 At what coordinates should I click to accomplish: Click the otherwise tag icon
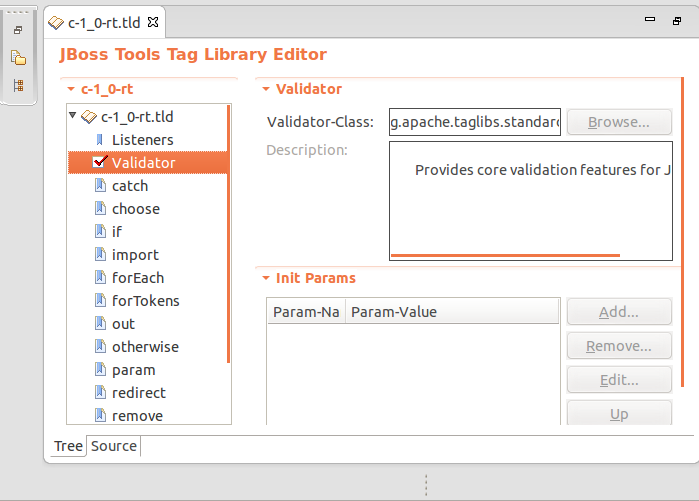[100, 347]
